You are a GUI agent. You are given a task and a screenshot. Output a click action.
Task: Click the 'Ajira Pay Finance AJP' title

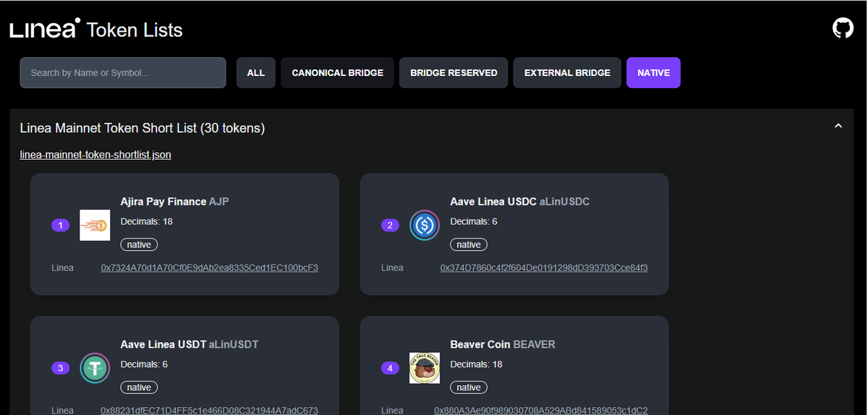pos(174,202)
